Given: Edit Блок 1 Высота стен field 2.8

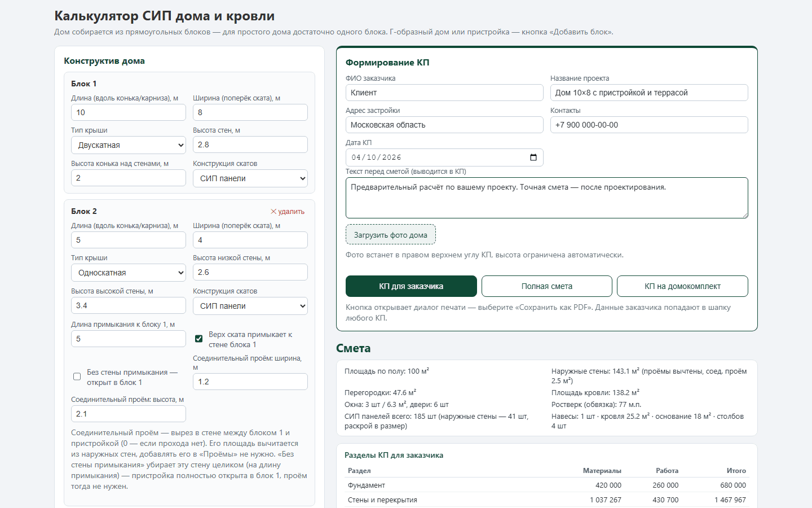Looking at the screenshot, I should pyautogui.click(x=250, y=144).
